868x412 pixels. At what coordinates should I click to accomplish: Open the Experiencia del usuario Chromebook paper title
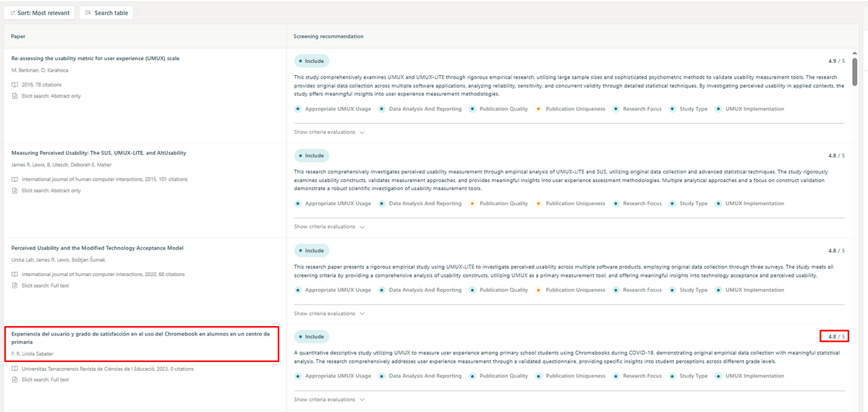(141, 338)
